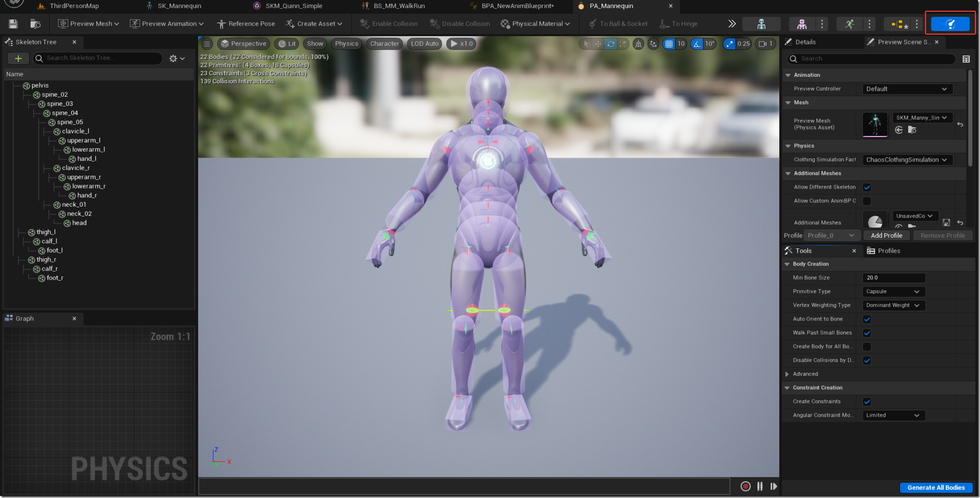Toggle the world/local coordinate space icon

coord(638,44)
